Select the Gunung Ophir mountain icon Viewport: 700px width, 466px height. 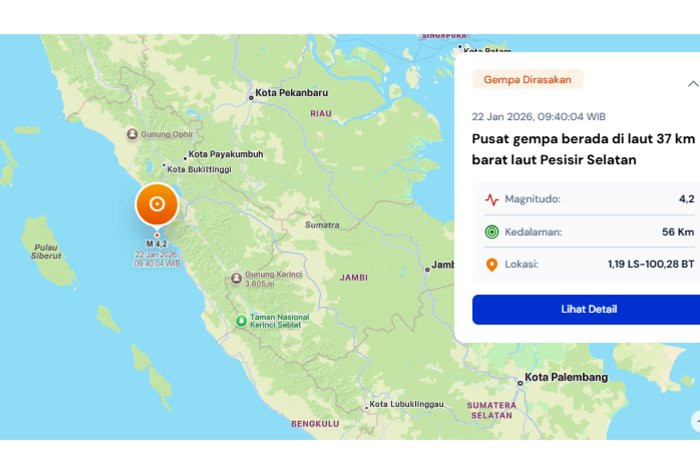coord(132,133)
